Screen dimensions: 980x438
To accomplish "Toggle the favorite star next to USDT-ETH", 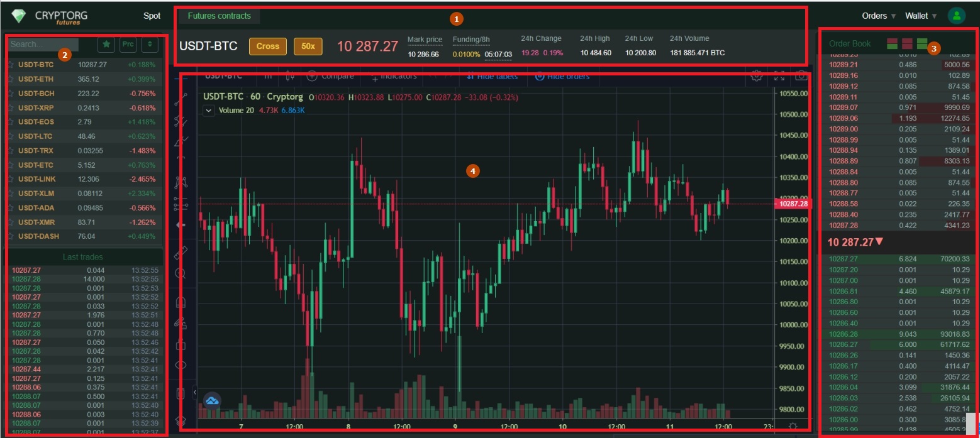I will 10,79.
